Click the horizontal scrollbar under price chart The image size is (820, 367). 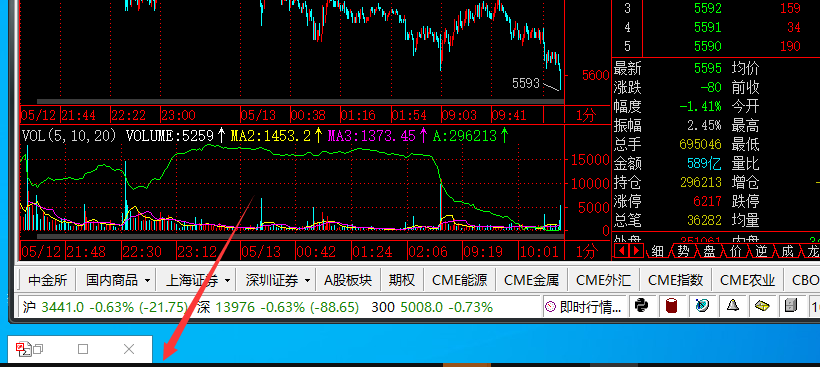point(300,101)
